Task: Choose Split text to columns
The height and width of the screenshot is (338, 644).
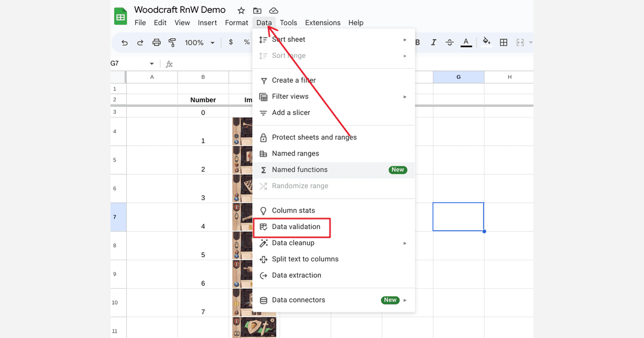Action: 305,259
